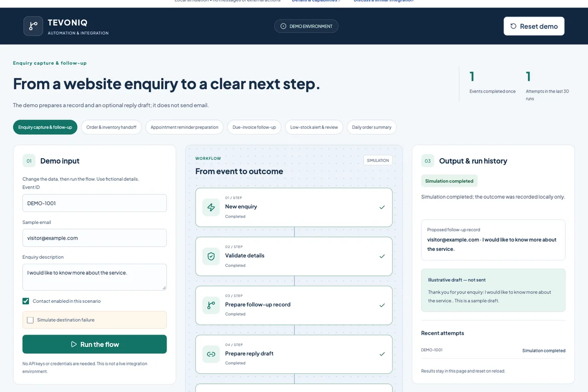Click the Validate details step title
Screen dimensions: 588x392
(245, 256)
